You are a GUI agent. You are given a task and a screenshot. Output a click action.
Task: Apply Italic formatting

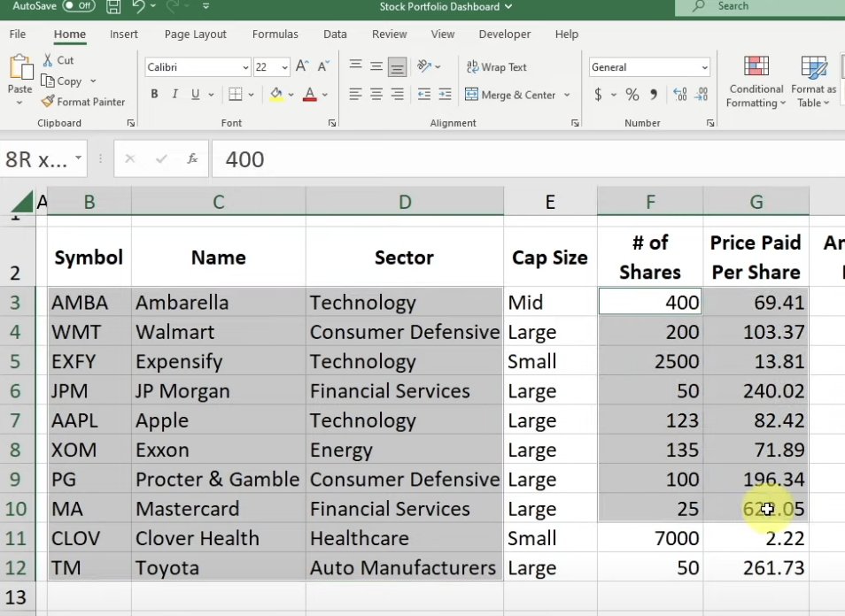174,94
